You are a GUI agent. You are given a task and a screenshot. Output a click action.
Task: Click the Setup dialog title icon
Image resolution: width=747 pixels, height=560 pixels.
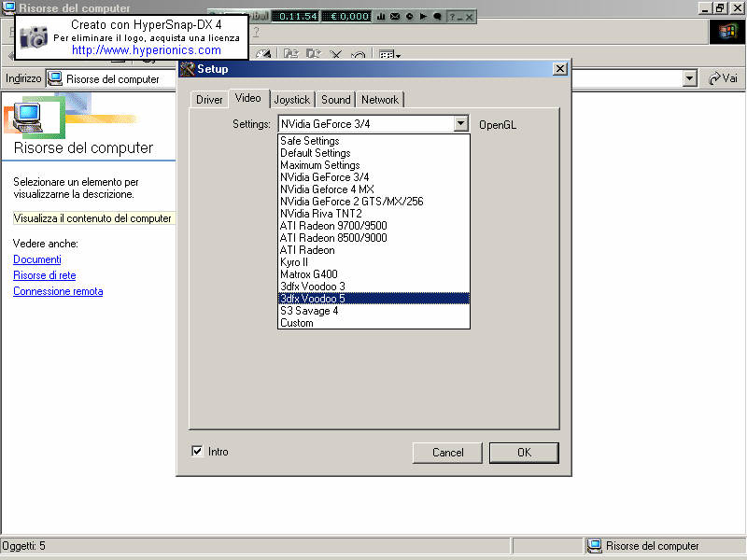tap(188, 69)
